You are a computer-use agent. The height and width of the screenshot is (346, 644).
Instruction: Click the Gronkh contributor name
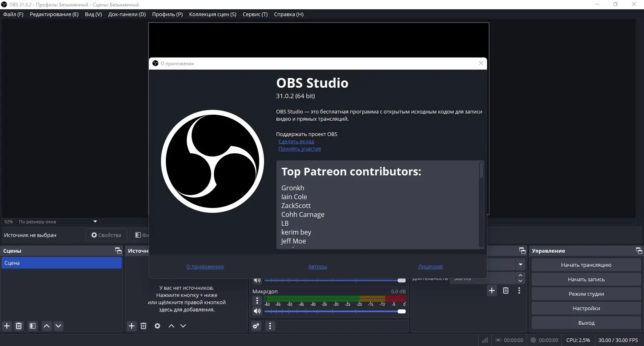click(293, 188)
